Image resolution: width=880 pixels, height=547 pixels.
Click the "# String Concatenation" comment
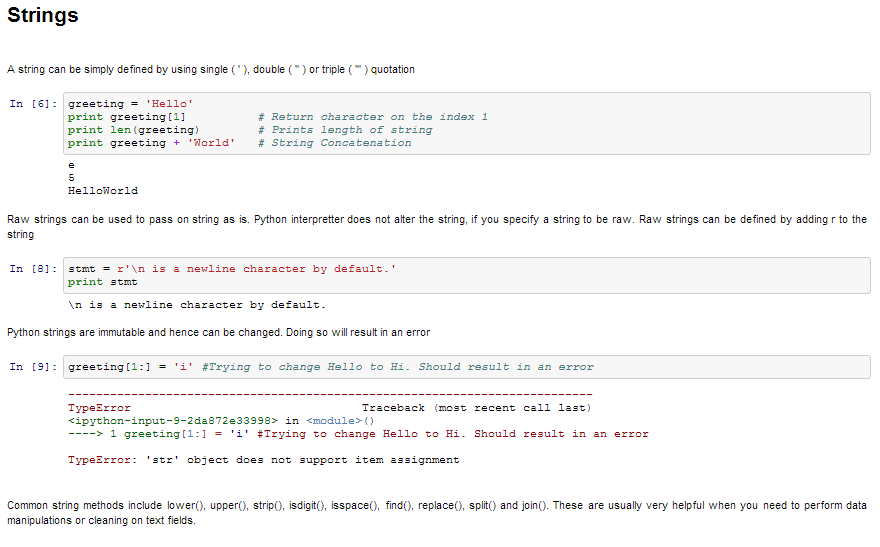(334, 143)
